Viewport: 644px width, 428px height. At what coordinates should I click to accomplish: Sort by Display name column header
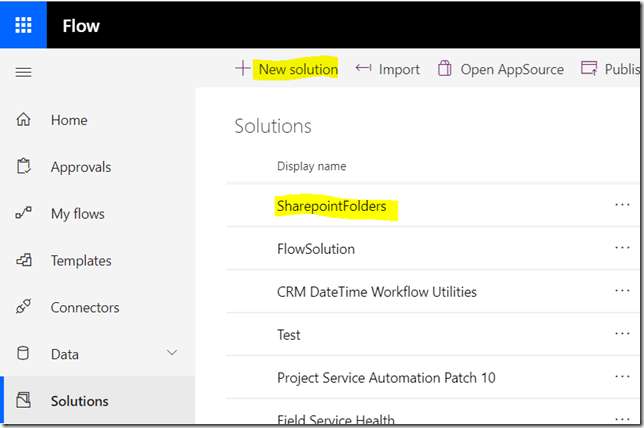pos(311,166)
